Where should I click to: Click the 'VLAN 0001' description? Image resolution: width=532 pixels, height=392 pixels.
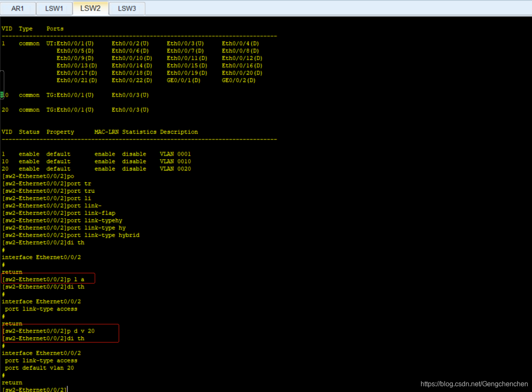(x=175, y=154)
